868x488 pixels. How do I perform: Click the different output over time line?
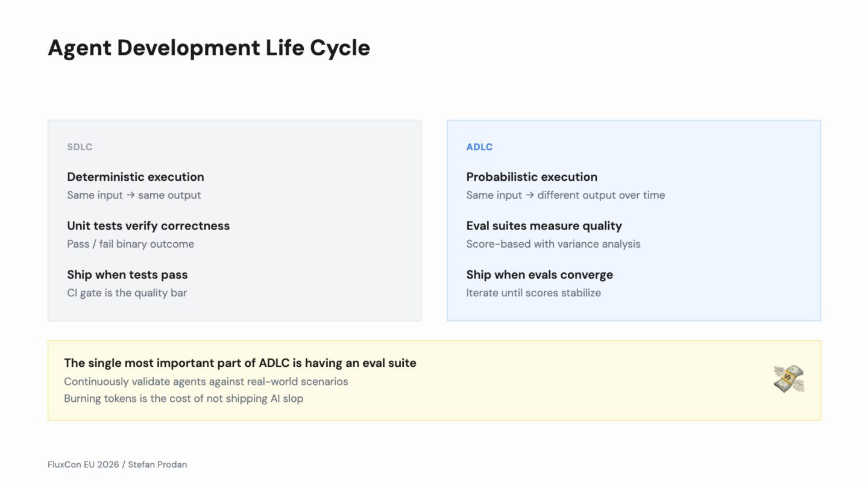(565, 195)
